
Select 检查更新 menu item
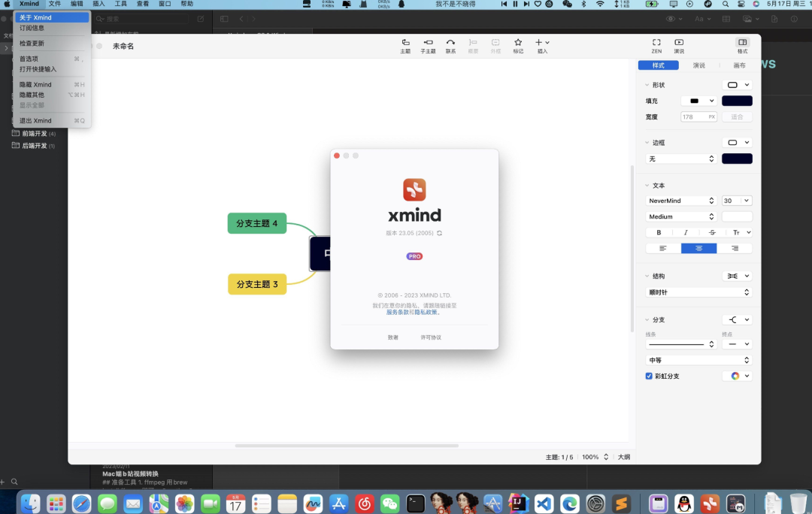(52, 44)
